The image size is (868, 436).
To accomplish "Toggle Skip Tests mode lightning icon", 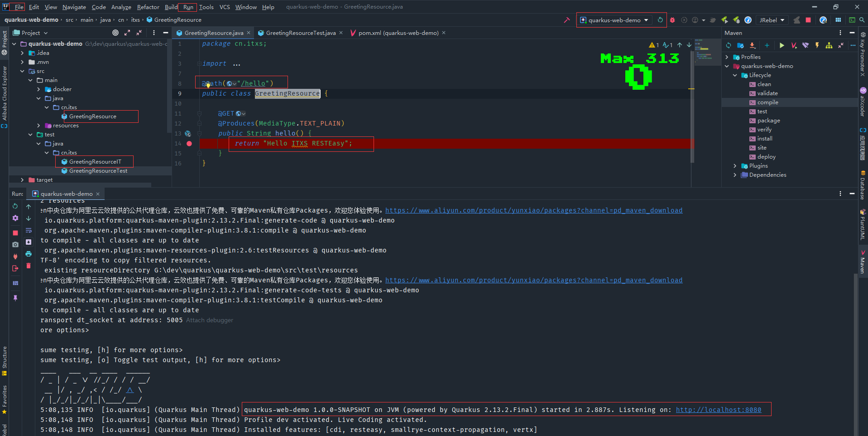I will pyautogui.click(x=817, y=45).
